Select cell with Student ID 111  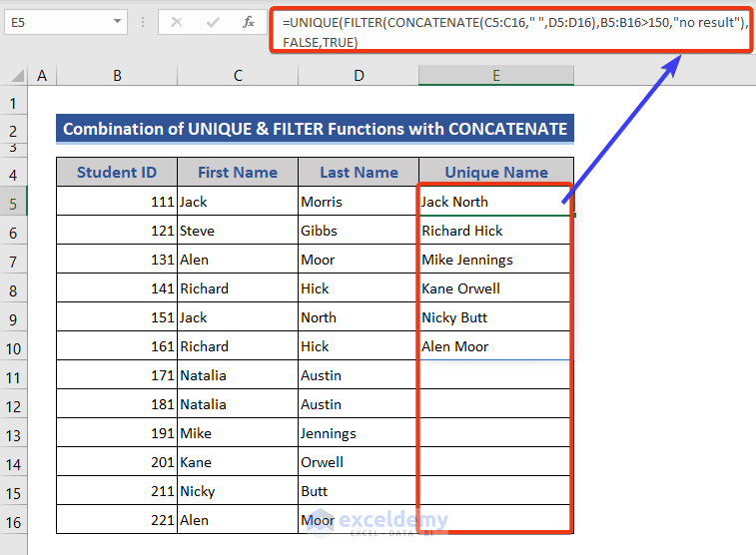point(117,201)
